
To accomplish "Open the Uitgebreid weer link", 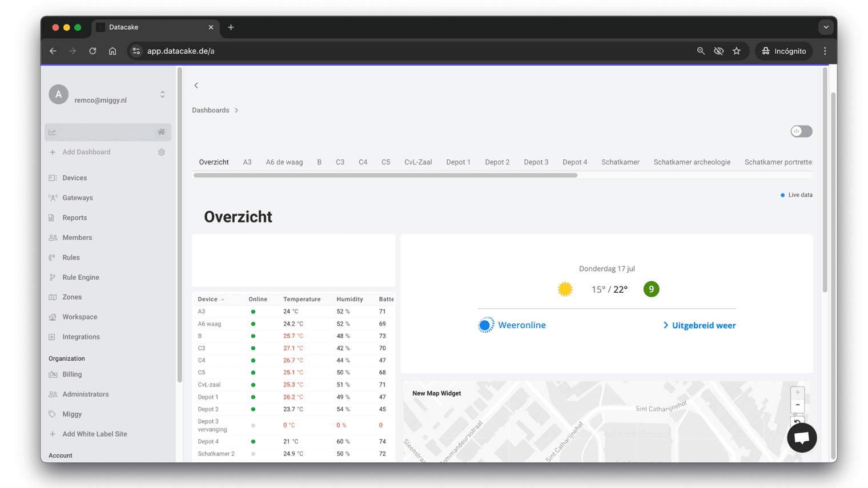I will pyautogui.click(x=700, y=325).
